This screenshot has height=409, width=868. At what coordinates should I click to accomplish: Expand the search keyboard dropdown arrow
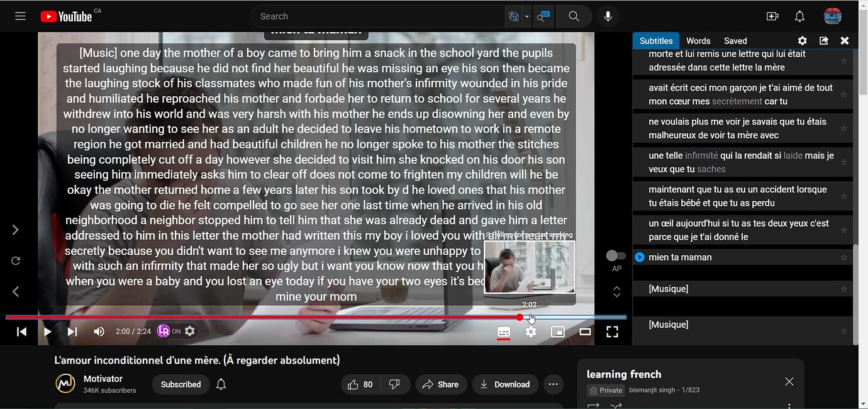pyautogui.click(x=526, y=16)
